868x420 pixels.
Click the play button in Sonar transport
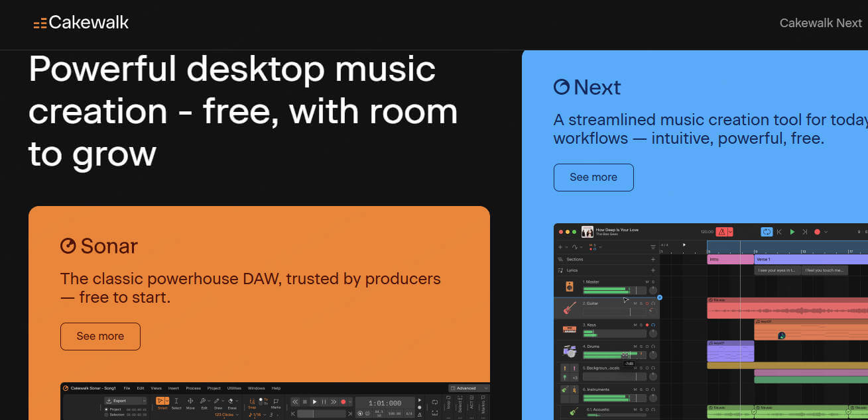click(314, 401)
